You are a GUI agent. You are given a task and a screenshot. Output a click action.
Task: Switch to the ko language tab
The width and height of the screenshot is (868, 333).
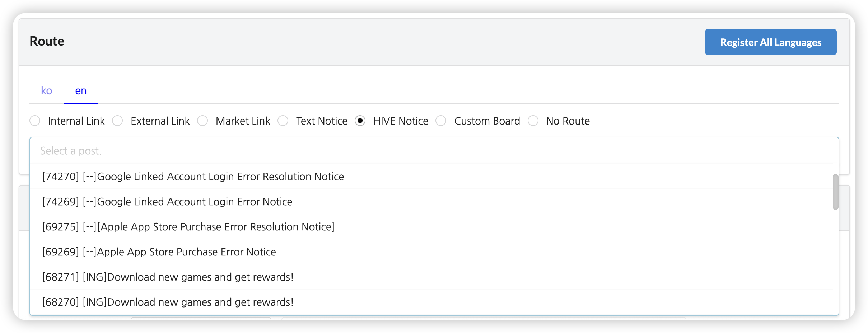47,91
